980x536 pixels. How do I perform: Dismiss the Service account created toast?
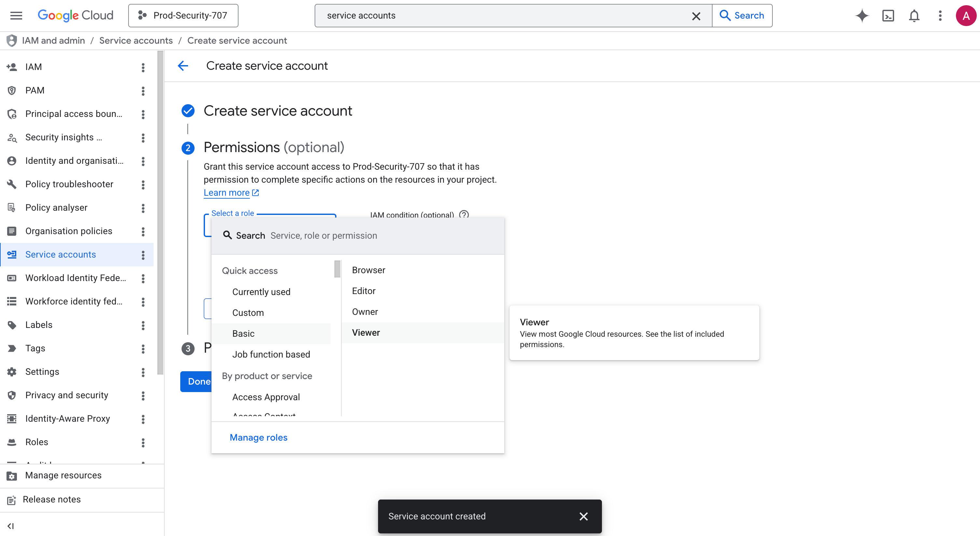pos(584,516)
